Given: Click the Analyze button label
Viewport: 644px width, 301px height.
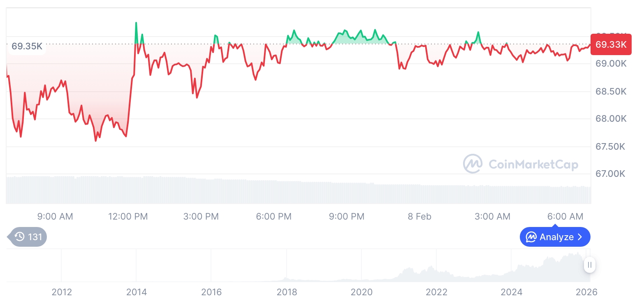Looking at the screenshot, I should 556,237.
